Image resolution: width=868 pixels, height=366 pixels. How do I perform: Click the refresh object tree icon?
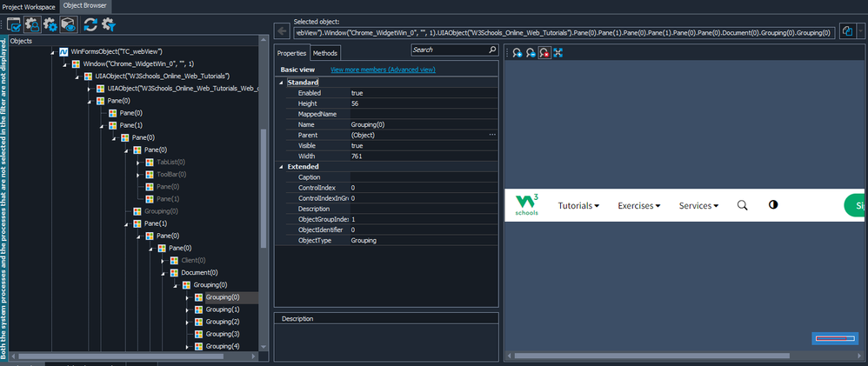(90, 24)
